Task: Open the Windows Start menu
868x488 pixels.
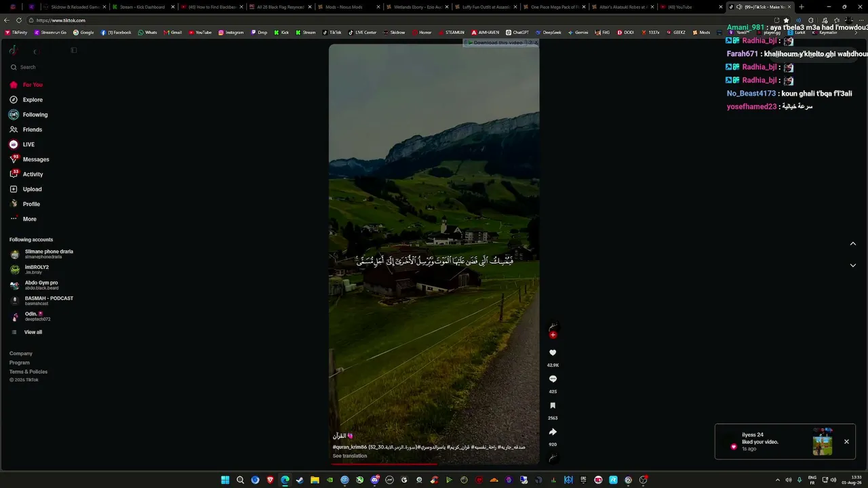Action: (225, 480)
